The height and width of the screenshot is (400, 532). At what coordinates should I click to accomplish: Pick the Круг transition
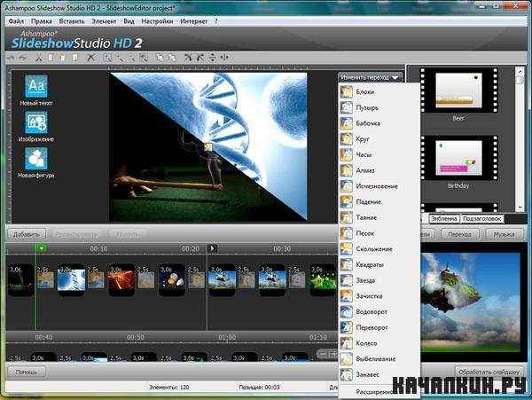click(x=379, y=139)
